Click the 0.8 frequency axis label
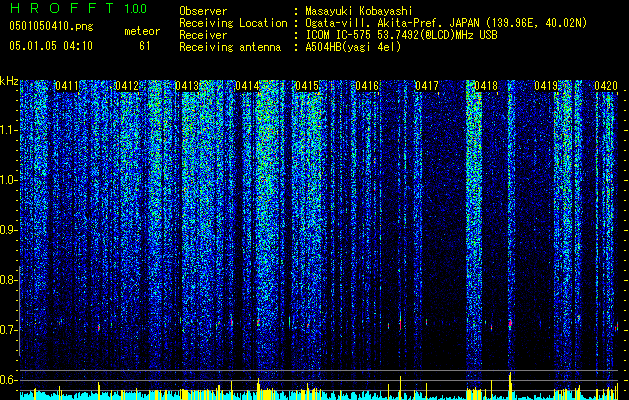This screenshot has height=400, width=629. coord(8,280)
